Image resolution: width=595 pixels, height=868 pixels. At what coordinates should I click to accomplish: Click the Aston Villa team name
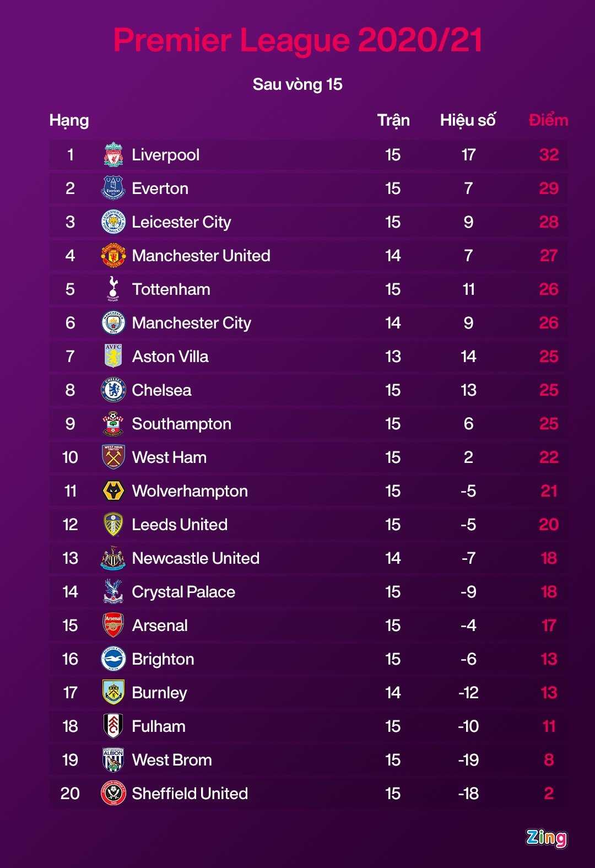tap(170, 357)
